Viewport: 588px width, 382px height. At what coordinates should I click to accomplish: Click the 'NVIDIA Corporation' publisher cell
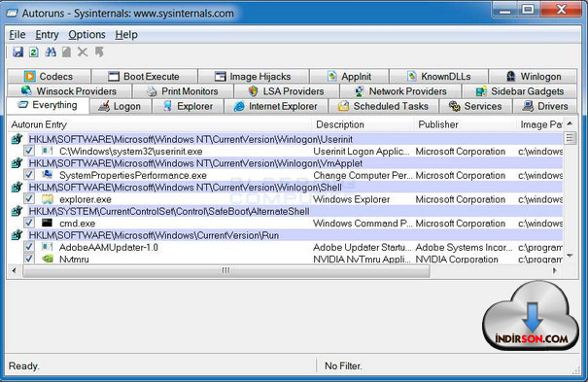click(x=457, y=260)
